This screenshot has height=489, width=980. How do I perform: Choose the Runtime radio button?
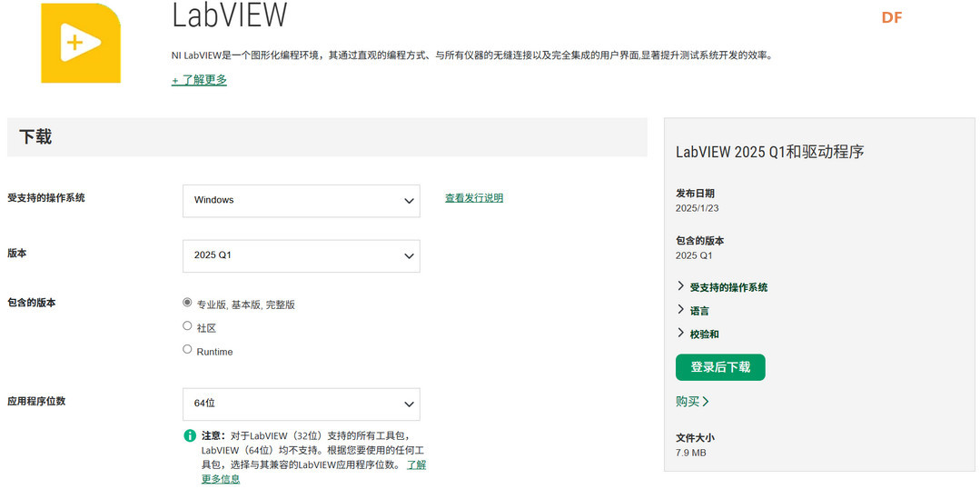coord(187,350)
